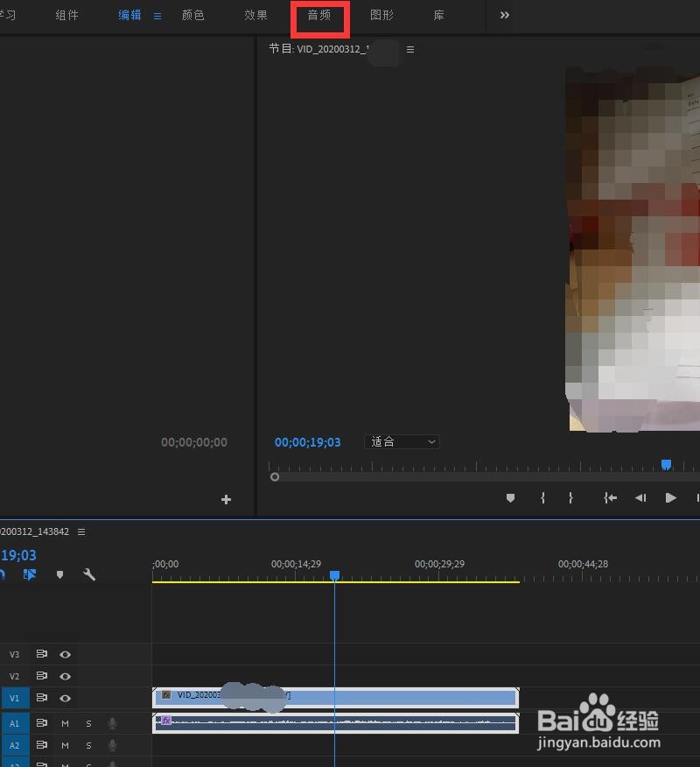Toggle V1 track targeting

[x=15, y=699]
